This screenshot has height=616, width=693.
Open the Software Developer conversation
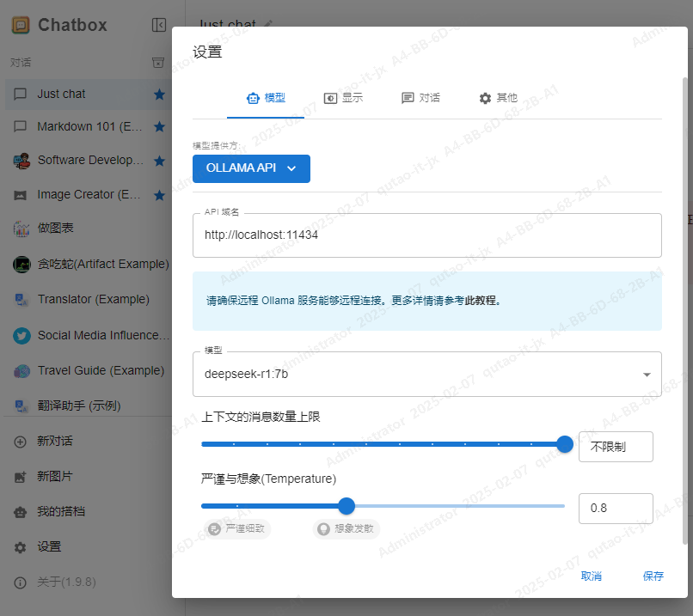tap(89, 161)
